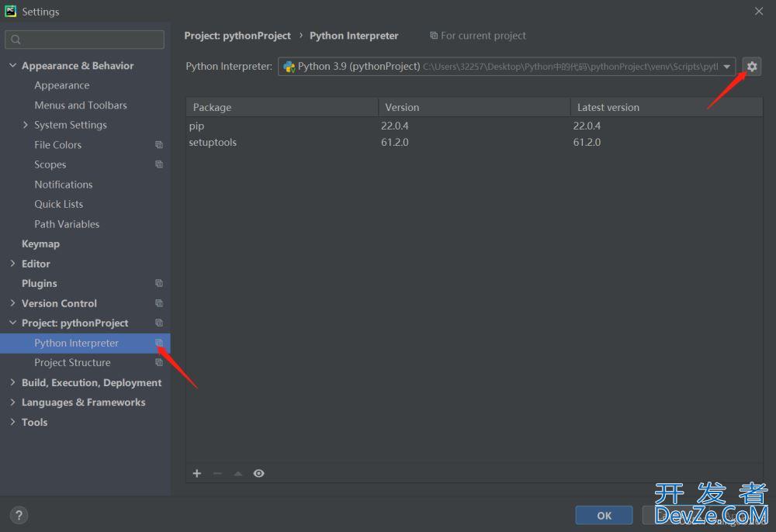
Task: Open Scopes settings page
Action: pyautogui.click(x=50, y=164)
